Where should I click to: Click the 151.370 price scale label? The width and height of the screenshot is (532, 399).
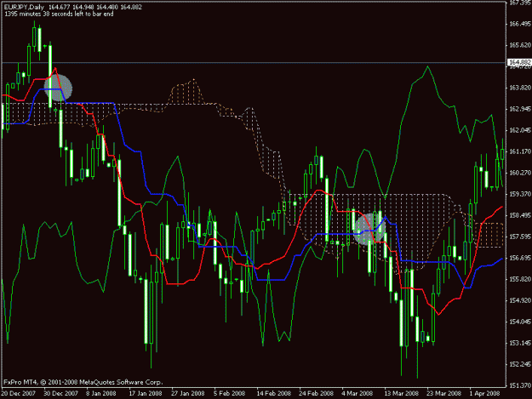(x=520, y=385)
